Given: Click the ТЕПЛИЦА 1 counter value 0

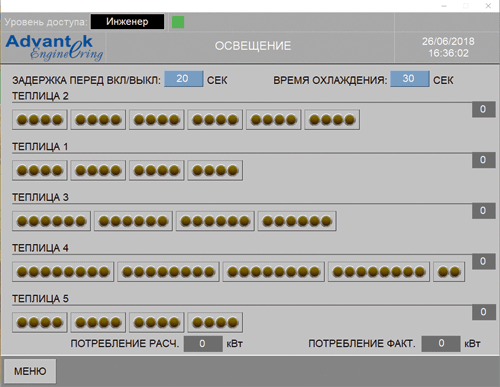Looking at the screenshot, I should pos(483,160).
